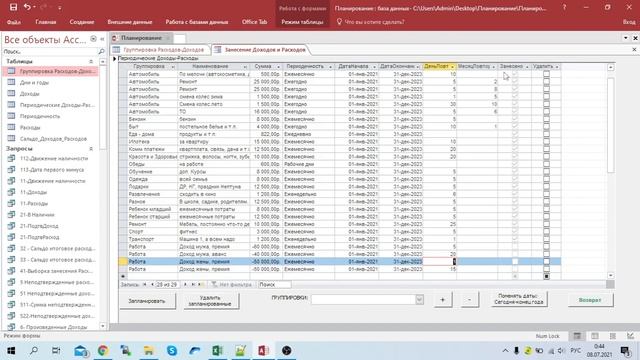Click the Поиск box in record navigator
This screenshot has width=640, height=360.
(274, 284)
